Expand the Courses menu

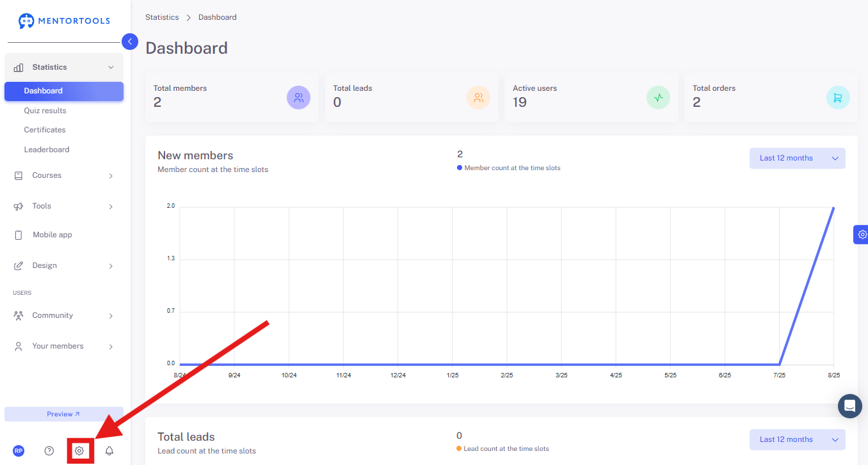pyautogui.click(x=64, y=175)
